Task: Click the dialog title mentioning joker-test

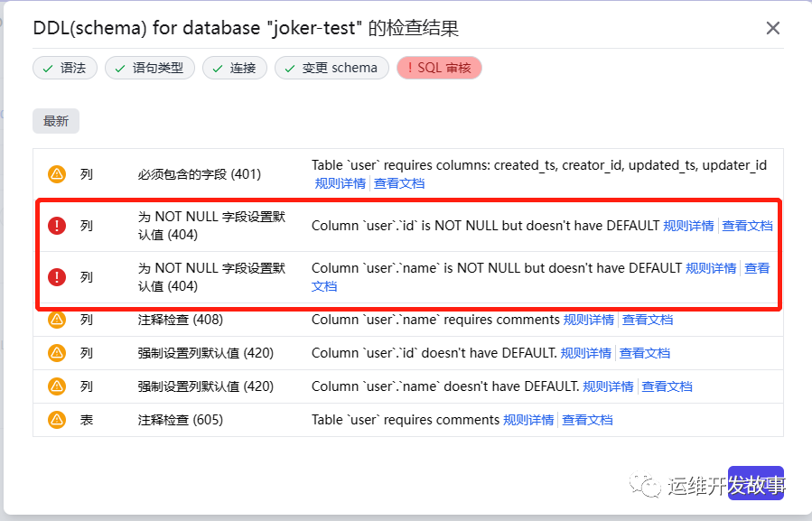Action: pos(246,28)
